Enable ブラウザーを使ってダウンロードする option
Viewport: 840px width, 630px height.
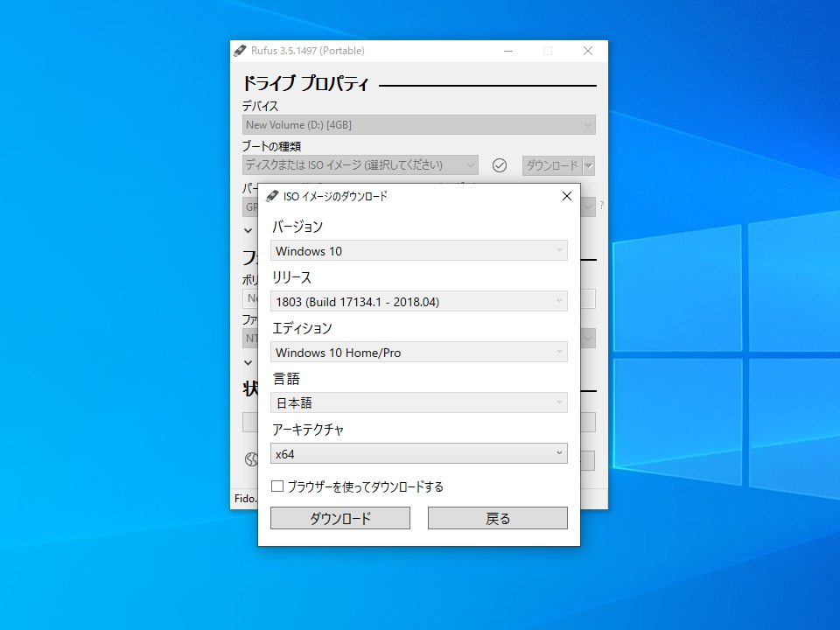click(x=277, y=486)
